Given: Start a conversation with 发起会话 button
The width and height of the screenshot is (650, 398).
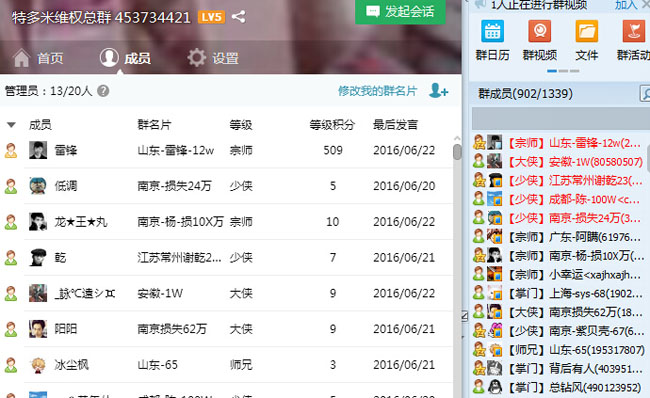Looking at the screenshot, I should 400,11.
